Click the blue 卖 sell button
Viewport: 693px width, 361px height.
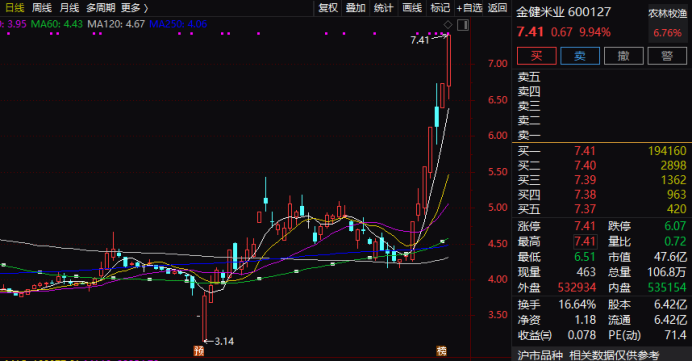coord(580,56)
